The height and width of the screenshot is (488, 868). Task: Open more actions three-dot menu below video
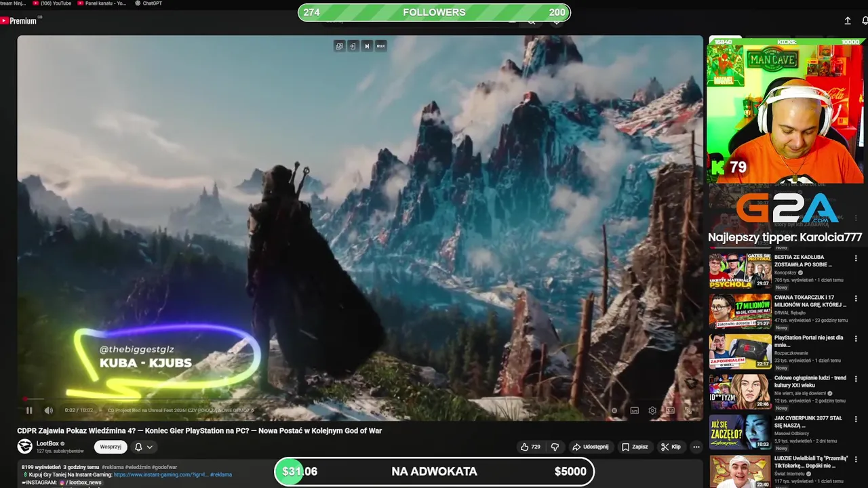point(696,447)
